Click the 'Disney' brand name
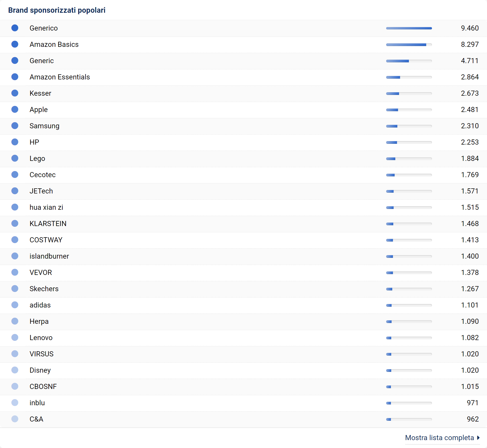The image size is (487, 448). [40, 370]
